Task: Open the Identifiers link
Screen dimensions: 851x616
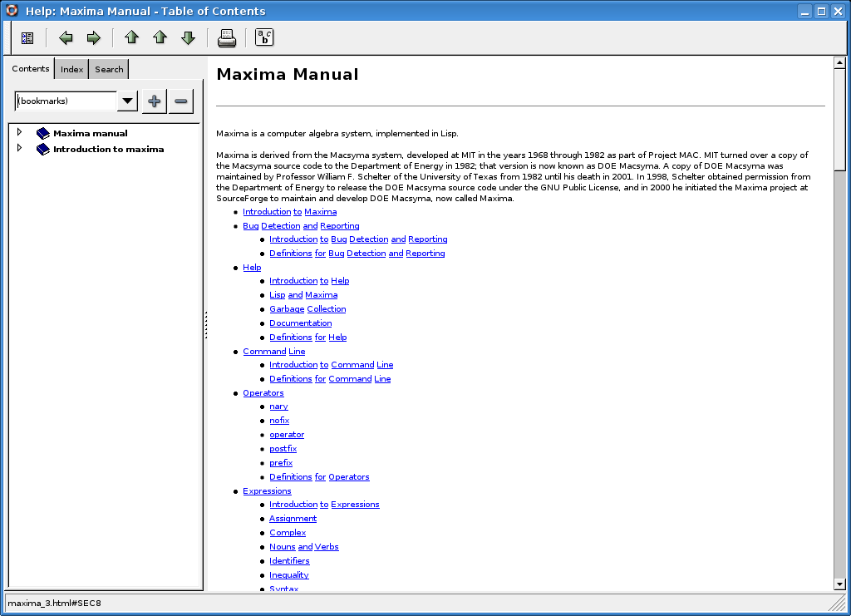Action: click(x=289, y=561)
